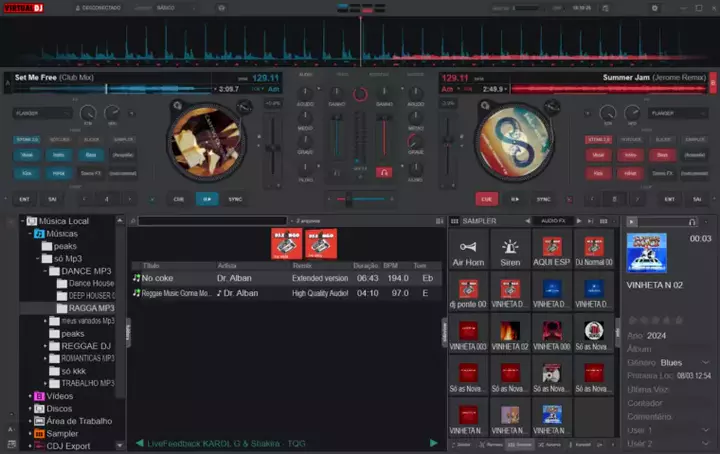Click the Vídeos folder icon in browser

(x=39, y=395)
